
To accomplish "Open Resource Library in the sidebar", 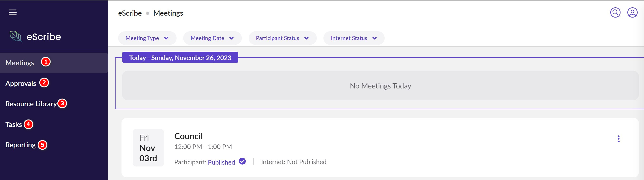I will (31, 104).
